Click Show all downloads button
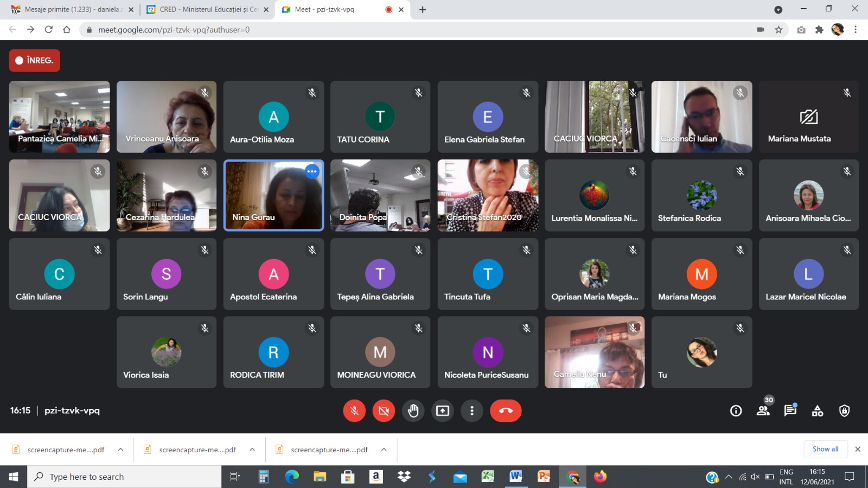Viewport: 868px width, 488px height. 825,449
